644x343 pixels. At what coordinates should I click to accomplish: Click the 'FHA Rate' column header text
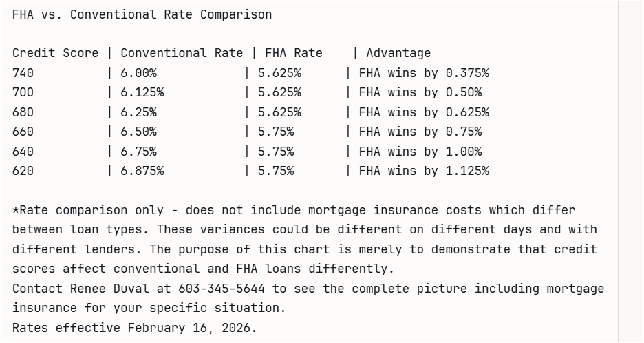[x=290, y=53]
